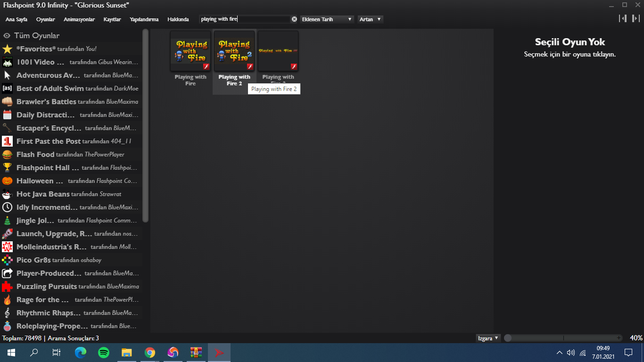Click the trophy icon for Flashpoint Hall
Image resolution: width=644 pixels, height=362 pixels.
point(7,168)
